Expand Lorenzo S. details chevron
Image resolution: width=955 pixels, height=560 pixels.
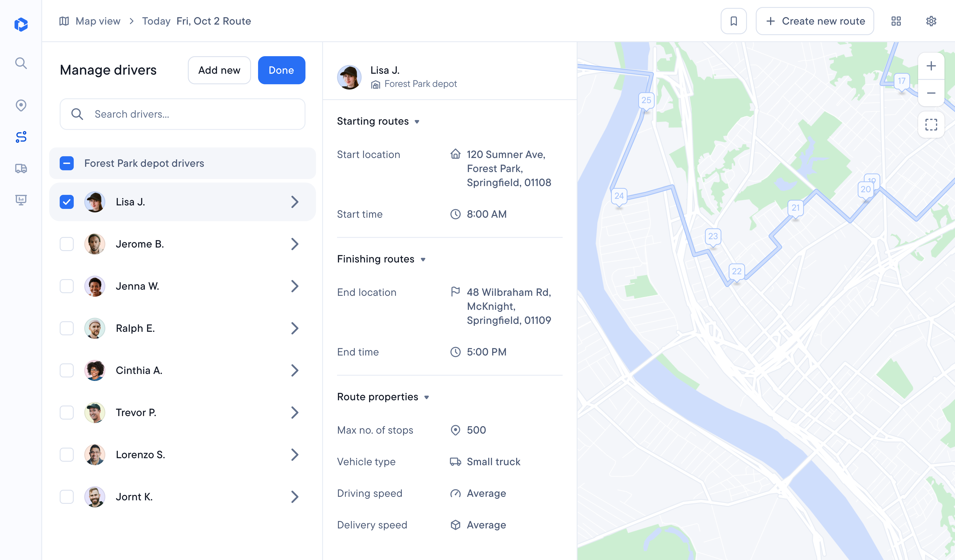(295, 455)
